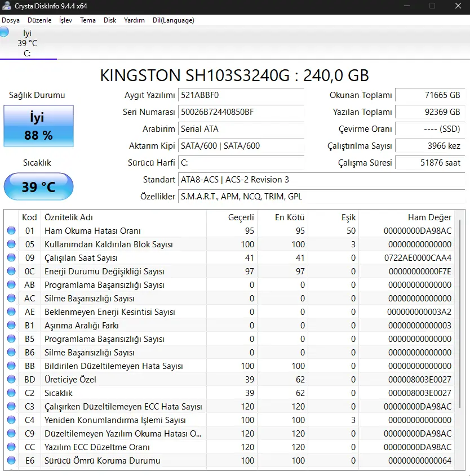Open the Dosya menu
The width and height of the screenshot is (470, 476).
[x=11, y=20]
